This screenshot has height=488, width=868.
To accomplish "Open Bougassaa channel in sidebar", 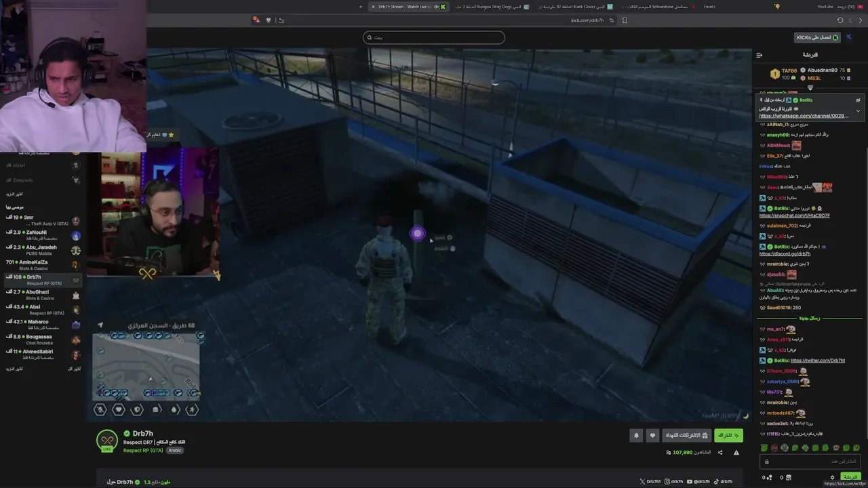I will pyautogui.click(x=43, y=340).
